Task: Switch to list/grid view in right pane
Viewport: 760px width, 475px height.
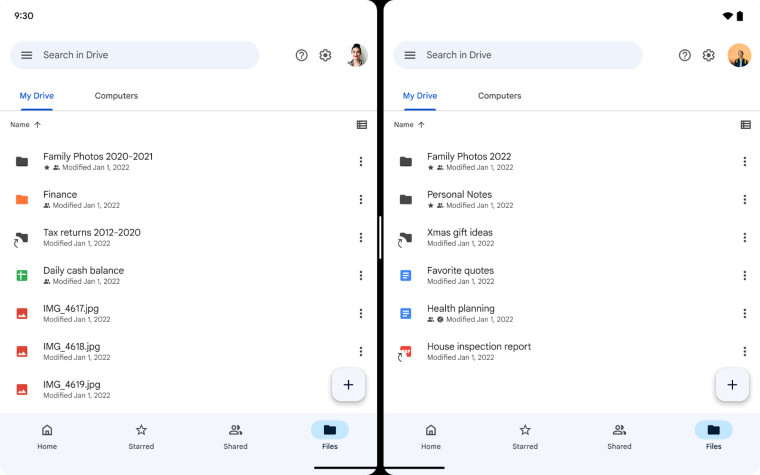Action: (745, 125)
